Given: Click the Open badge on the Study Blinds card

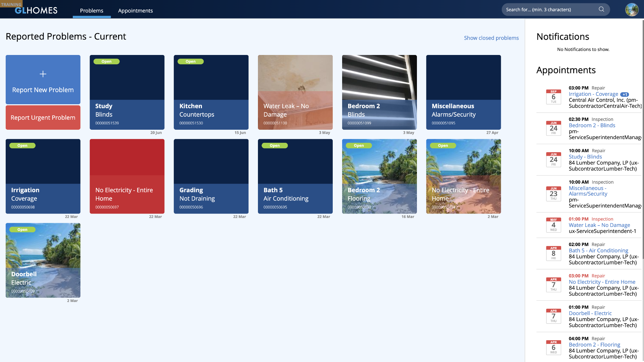Looking at the screenshot, I should click(106, 62).
